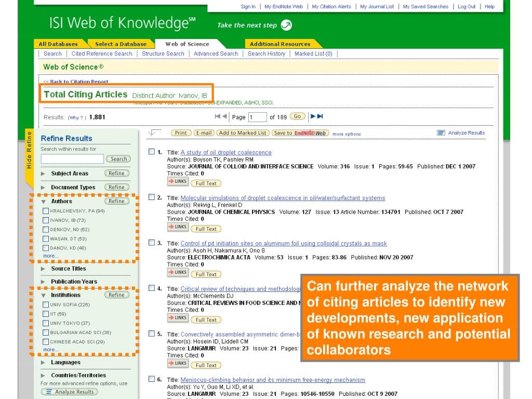Show more authors link
The height and width of the screenshot is (399, 532).
click(x=51, y=256)
